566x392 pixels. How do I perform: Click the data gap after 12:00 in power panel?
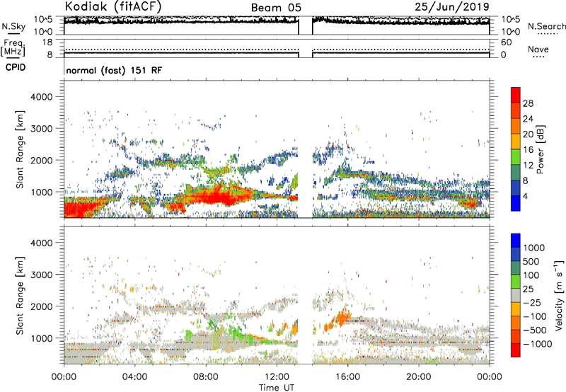pos(305,149)
